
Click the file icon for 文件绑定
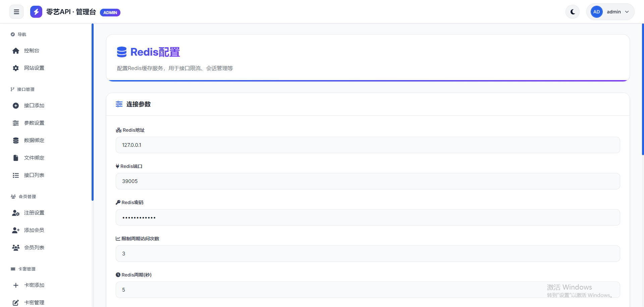pyautogui.click(x=16, y=158)
